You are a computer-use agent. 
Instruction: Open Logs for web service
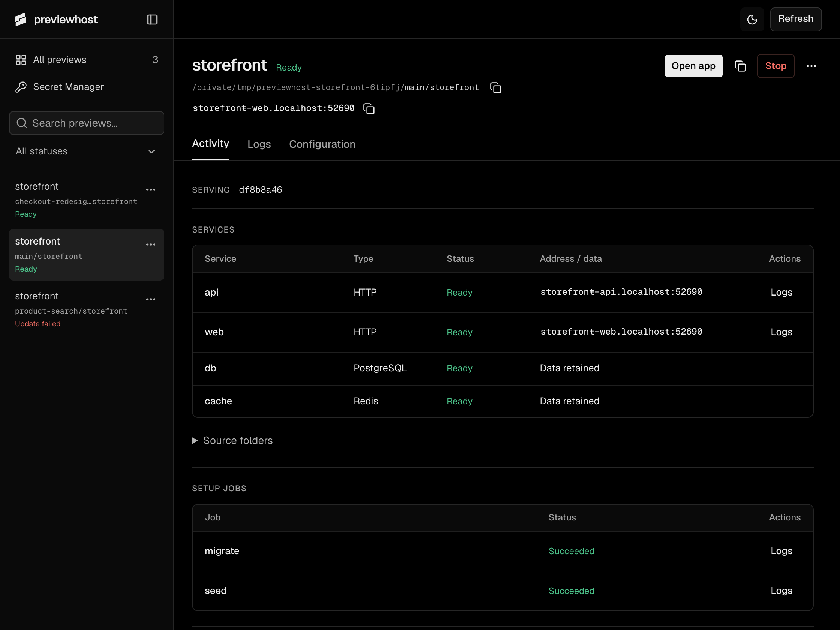tap(781, 332)
